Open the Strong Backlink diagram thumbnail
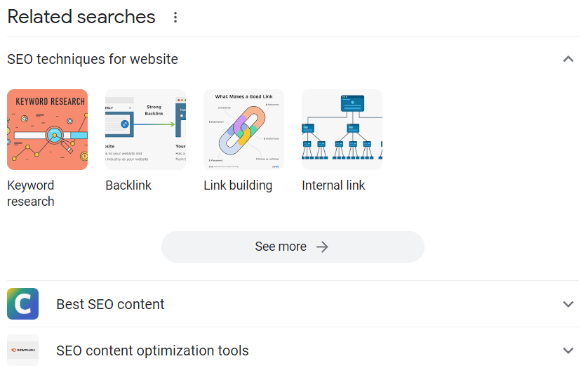 click(x=145, y=129)
